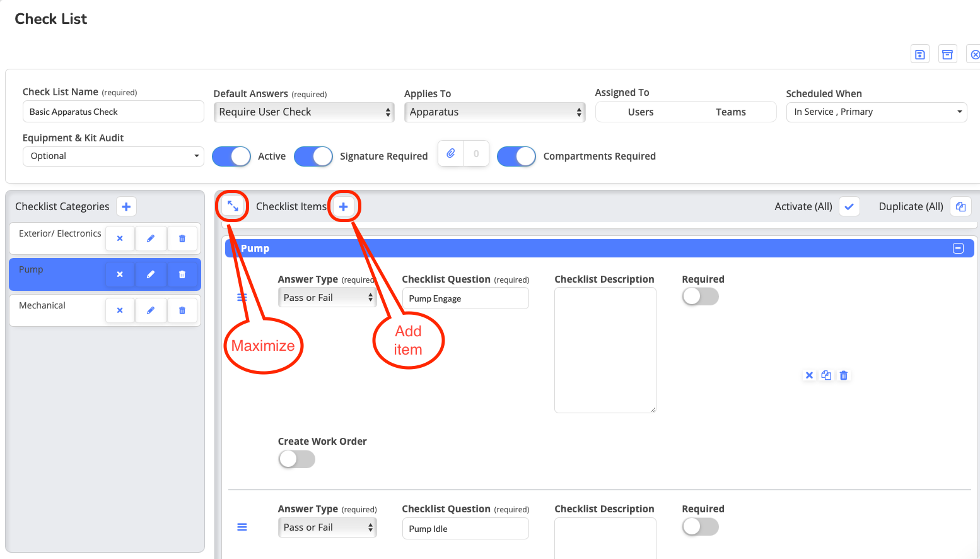Click the save checklist icon
The image size is (980, 559).
click(920, 54)
